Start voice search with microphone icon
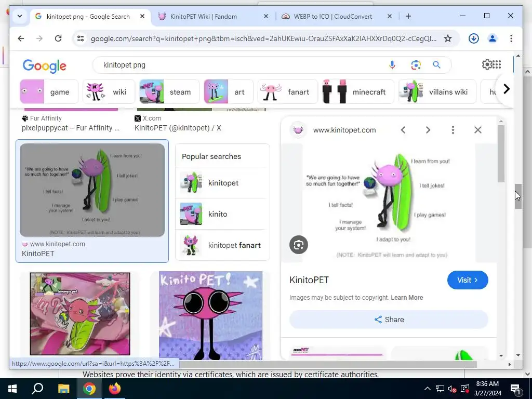The image size is (532, 399). [x=392, y=65]
